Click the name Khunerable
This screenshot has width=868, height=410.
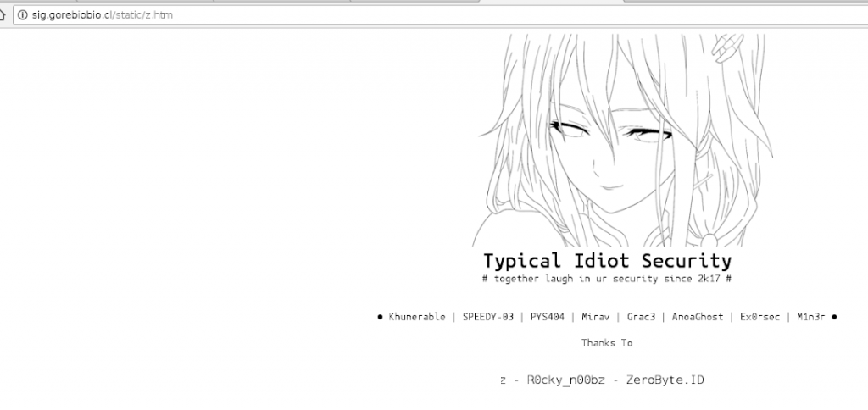click(x=417, y=317)
